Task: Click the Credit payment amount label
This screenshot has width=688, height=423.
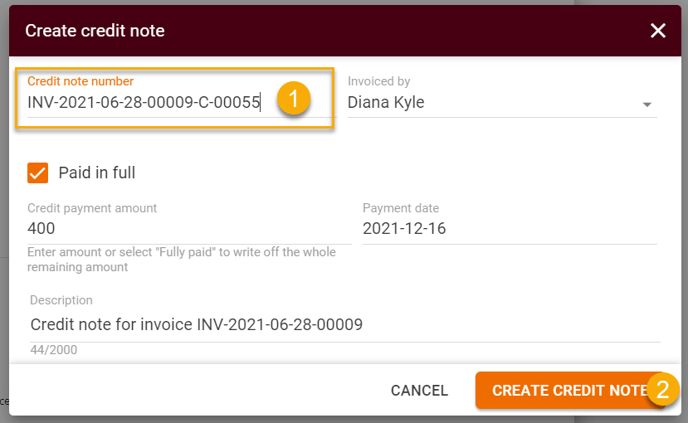Action: pos(92,208)
